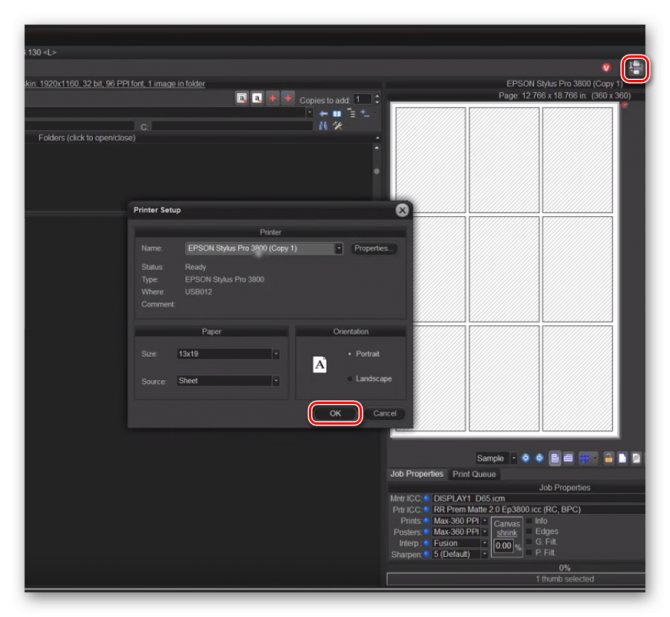Open the paper Size dropdown
Viewport: 670px width, 617px height.
pos(276,354)
